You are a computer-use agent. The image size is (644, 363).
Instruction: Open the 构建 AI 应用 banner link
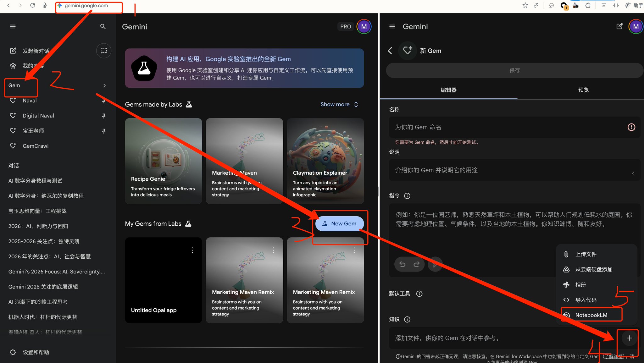228,59
